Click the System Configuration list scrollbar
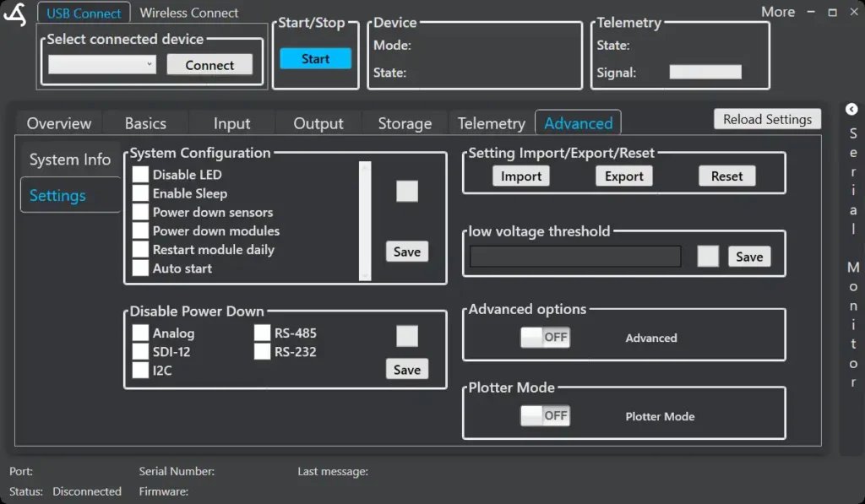The image size is (865, 504). [365, 221]
